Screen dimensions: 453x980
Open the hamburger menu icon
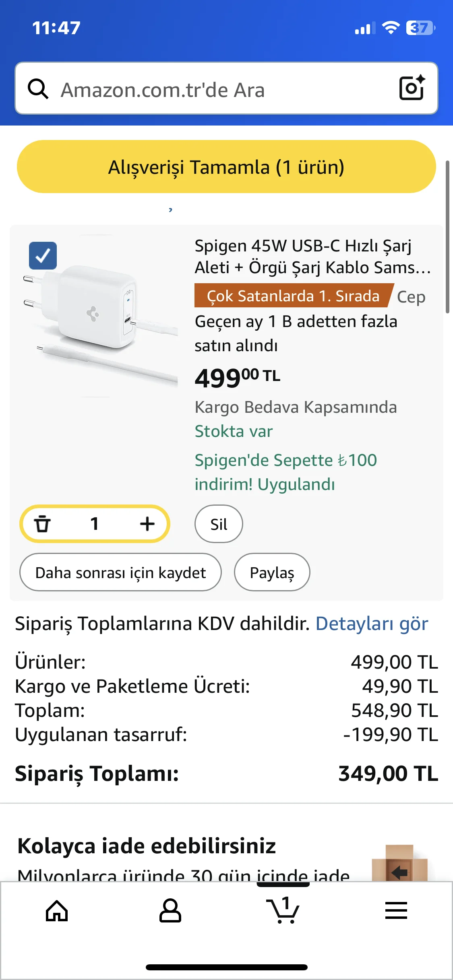[396, 911]
